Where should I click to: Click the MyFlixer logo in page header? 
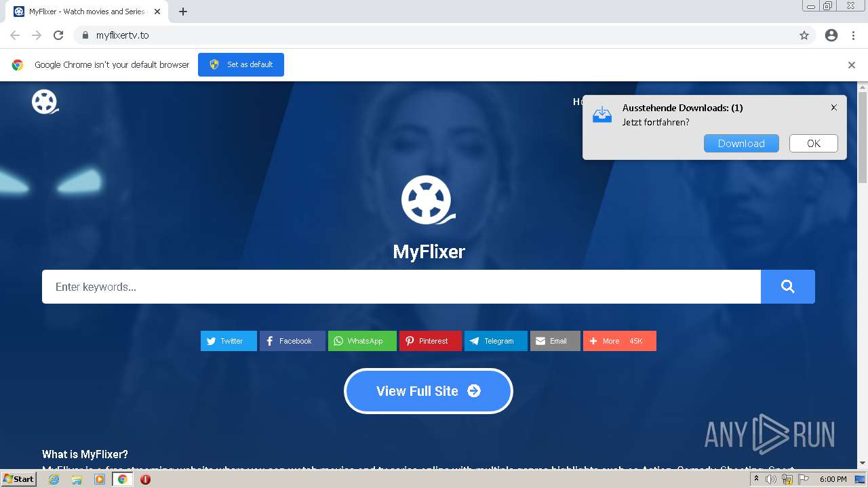pos(45,102)
